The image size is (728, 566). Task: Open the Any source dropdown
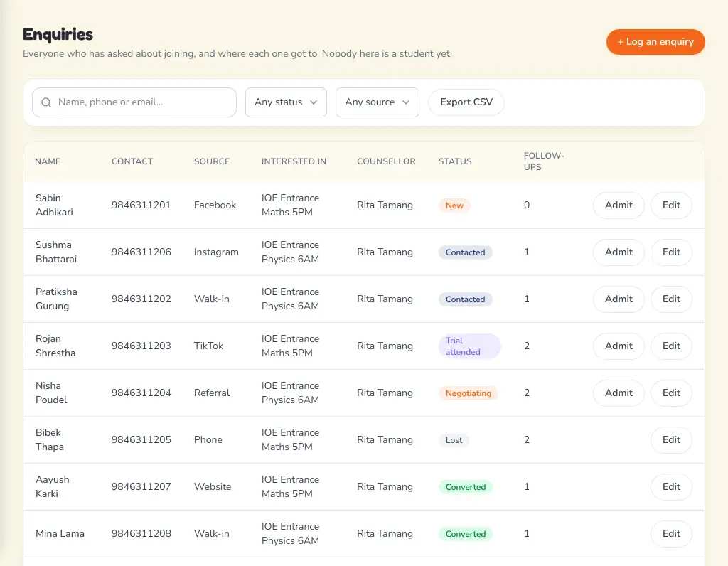pos(378,102)
